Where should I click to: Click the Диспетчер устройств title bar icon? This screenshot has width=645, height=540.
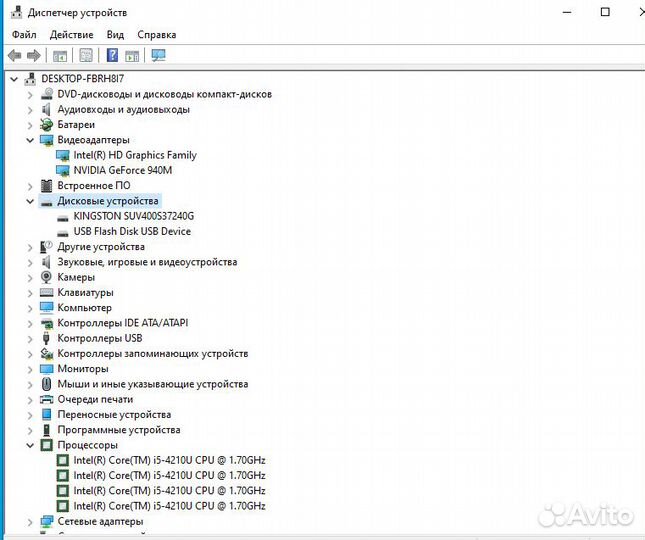[x=16, y=12]
